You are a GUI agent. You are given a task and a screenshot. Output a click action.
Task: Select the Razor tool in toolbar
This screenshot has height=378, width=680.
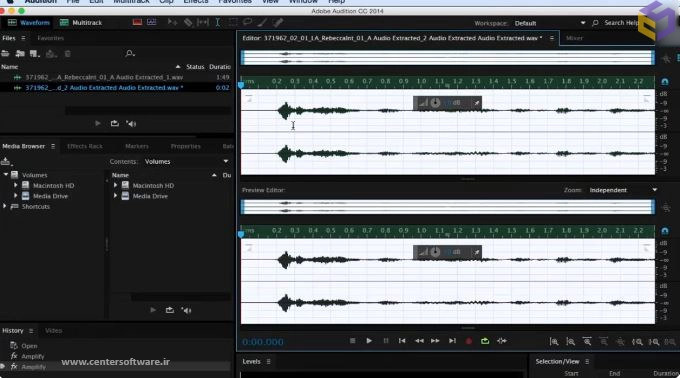pyautogui.click(x=188, y=22)
